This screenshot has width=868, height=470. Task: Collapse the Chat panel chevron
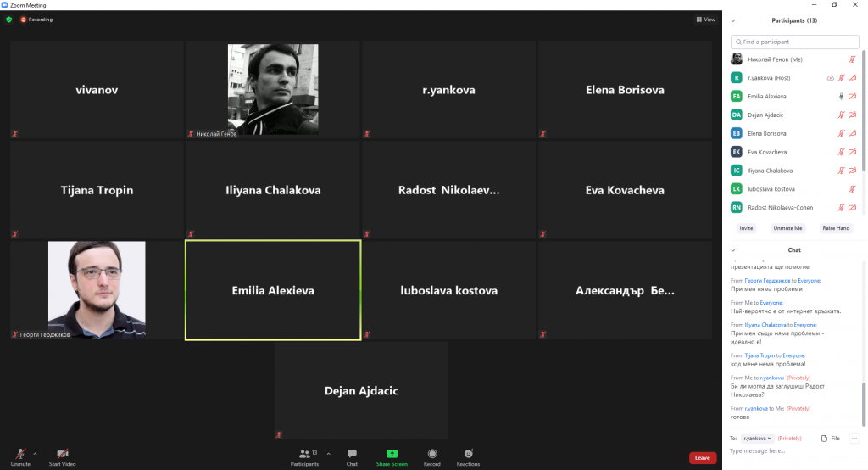733,250
